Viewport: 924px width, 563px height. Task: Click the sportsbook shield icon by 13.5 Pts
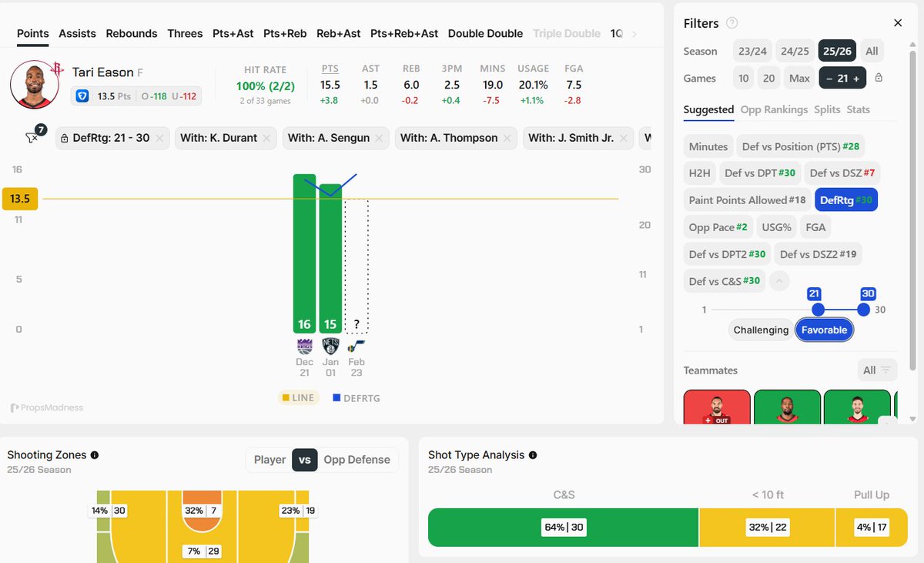coord(83,96)
